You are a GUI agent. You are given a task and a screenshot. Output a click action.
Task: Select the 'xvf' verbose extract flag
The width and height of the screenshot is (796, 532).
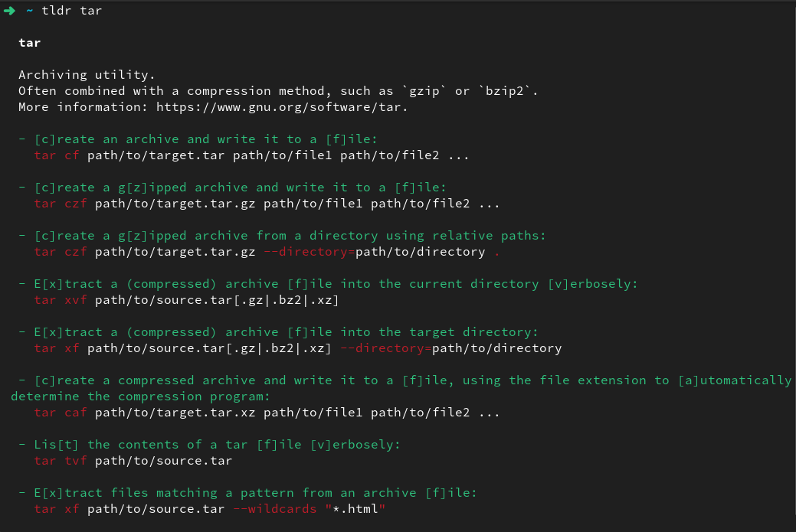(x=76, y=299)
